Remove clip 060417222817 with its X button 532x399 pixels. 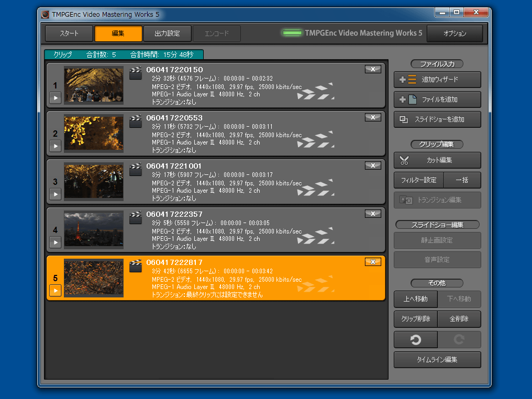coord(373,262)
